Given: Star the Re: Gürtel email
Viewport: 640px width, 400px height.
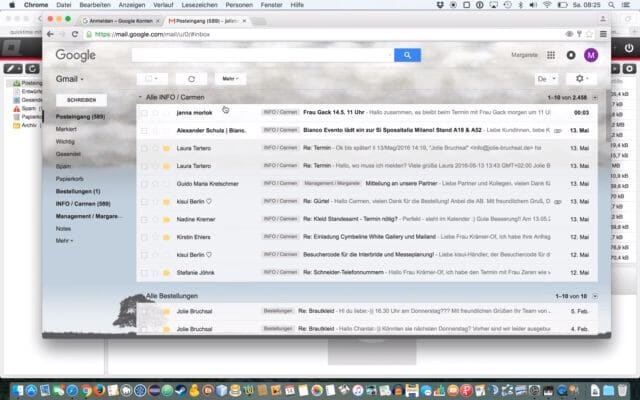Looking at the screenshot, I should 155,202.
